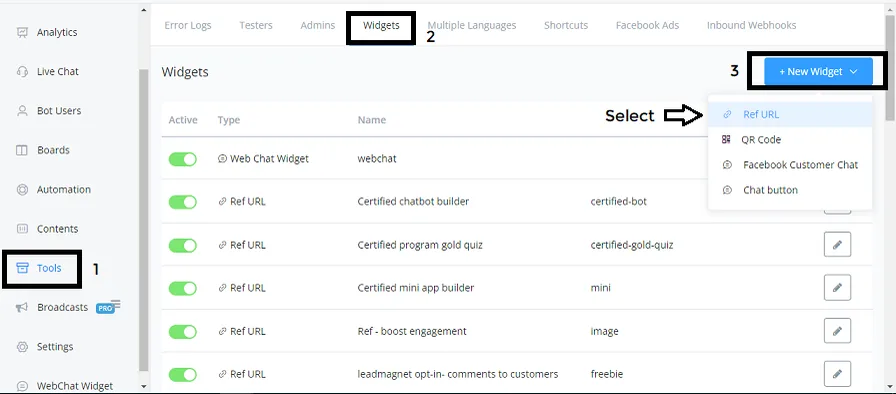
Task: Click pencil icon for Ref - boost engagement
Action: (837, 331)
